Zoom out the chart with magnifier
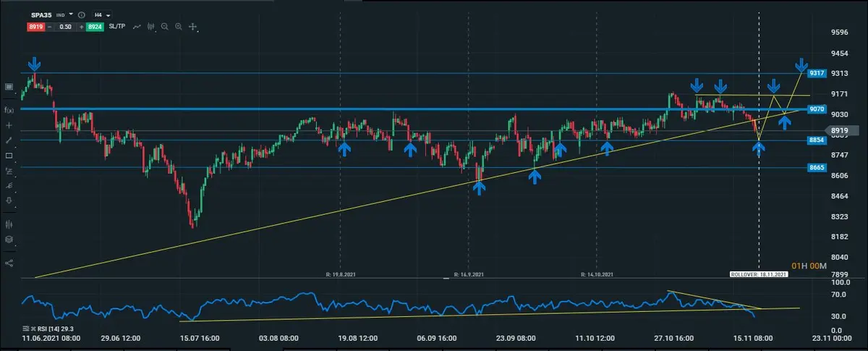The width and height of the screenshot is (868, 351). click(165, 26)
